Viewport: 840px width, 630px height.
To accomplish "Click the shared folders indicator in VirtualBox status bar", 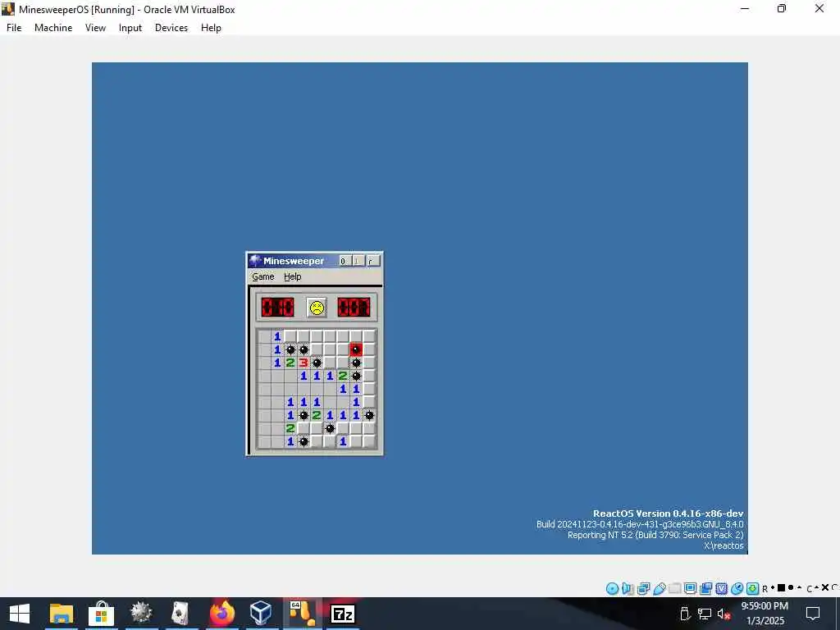I will (x=674, y=589).
